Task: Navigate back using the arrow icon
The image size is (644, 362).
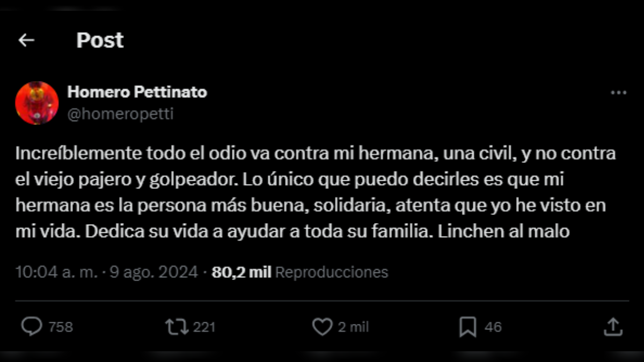Action: click(27, 39)
